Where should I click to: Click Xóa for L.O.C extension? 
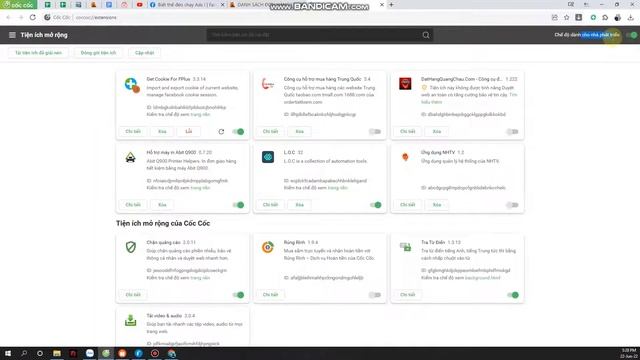pyautogui.click(x=300, y=204)
